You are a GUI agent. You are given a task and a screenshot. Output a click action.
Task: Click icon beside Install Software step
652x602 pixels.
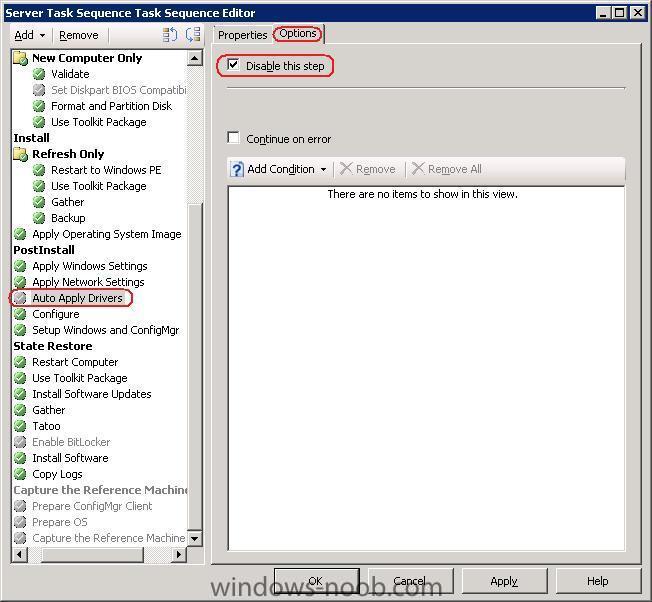(20, 459)
